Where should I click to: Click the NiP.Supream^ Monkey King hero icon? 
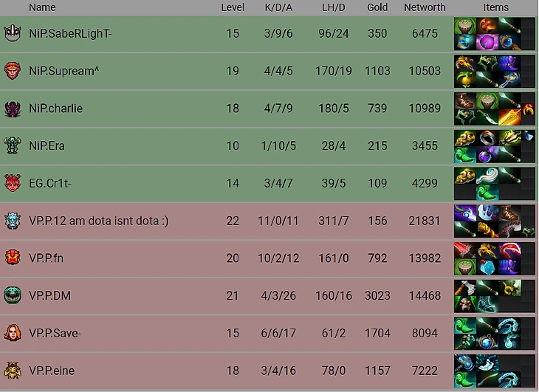click(x=13, y=71)
